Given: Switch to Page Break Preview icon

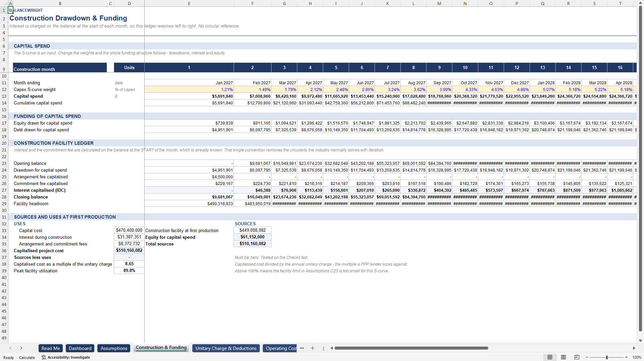Looking at the screenshot, I should [577, 357].
